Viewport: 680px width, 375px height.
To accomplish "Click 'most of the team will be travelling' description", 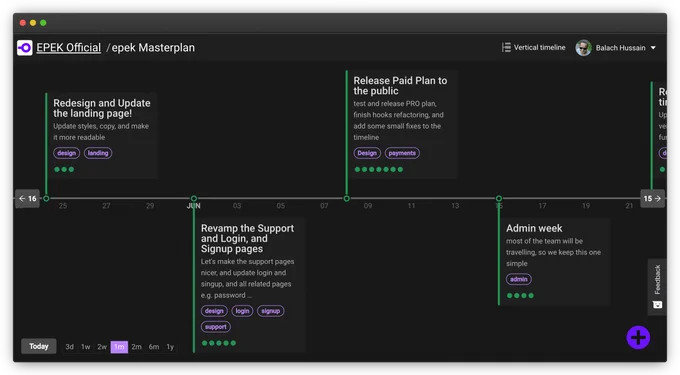I will 553,252.
